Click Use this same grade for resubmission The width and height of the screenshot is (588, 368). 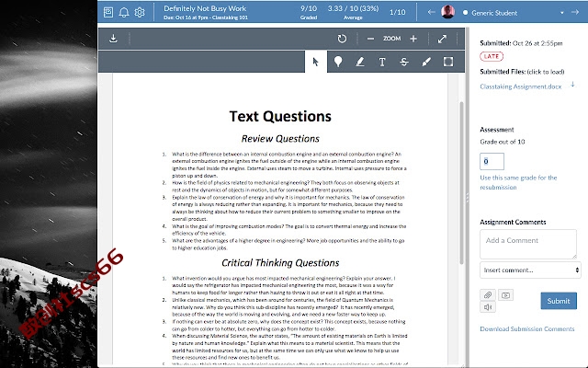coord(518,182)
